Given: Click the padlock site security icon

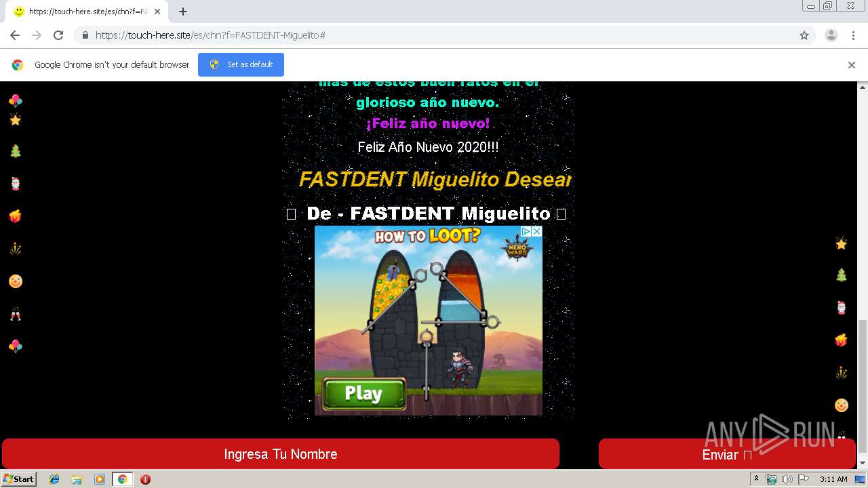Looking at the screenshot, I should 85,35.
